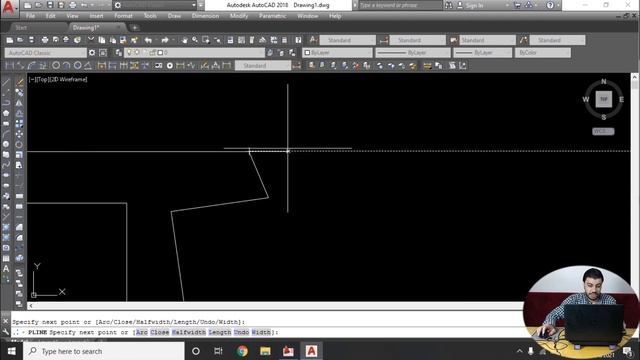Open the AutoCAD Classic workspace dropdown
The height and width of the screenshot is (360, 640).
(x=45, y=53)
